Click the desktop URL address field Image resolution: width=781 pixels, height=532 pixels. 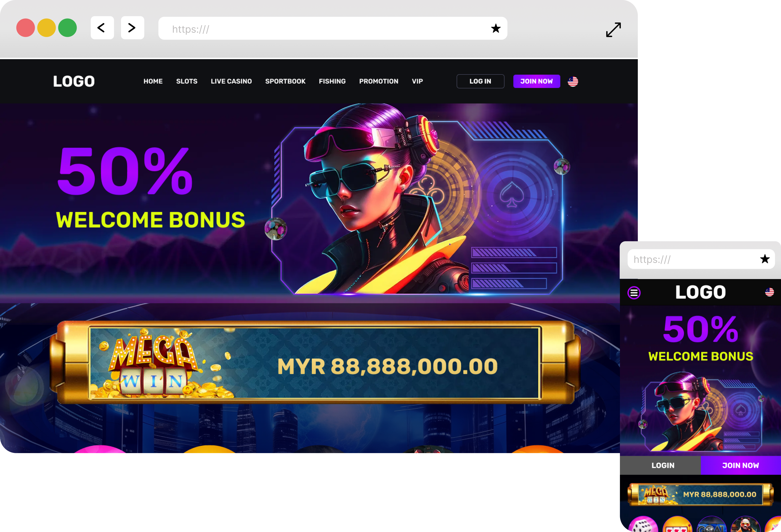pos(333,28)
